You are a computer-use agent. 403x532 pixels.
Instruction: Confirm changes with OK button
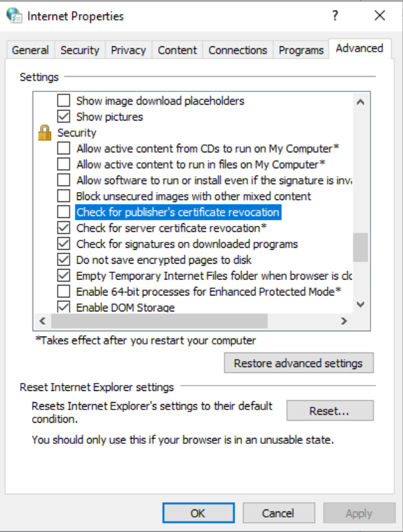click(x=198, y=513)
